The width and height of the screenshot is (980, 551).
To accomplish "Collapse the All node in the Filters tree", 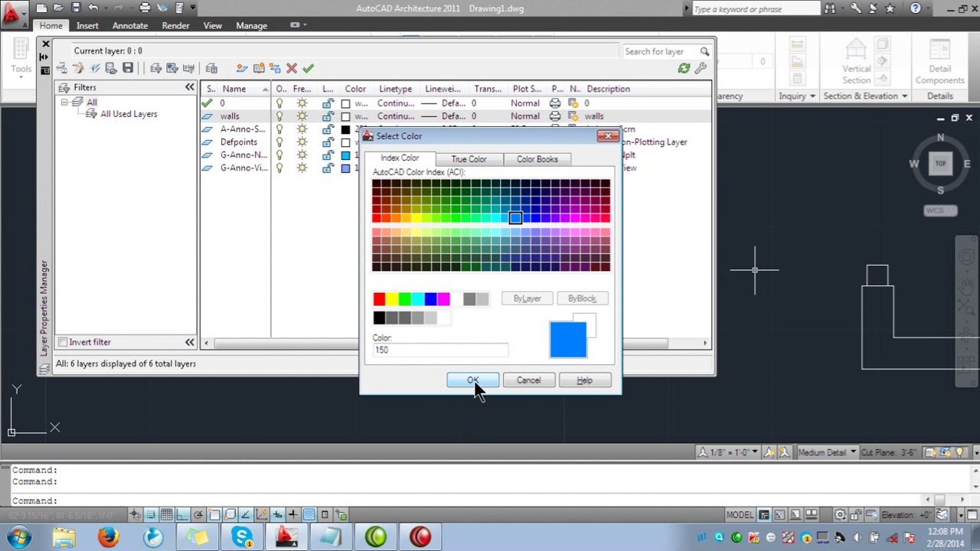I will (64, 102).
